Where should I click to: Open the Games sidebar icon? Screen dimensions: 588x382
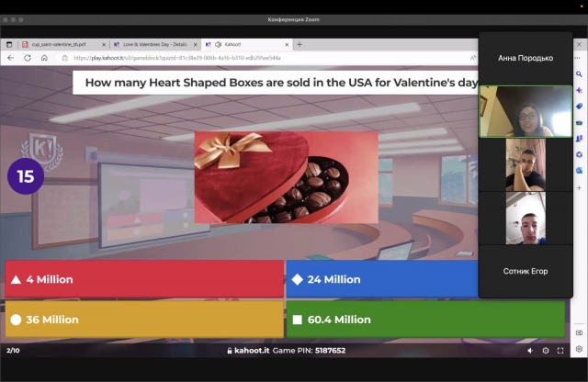[x=579, y=139]
